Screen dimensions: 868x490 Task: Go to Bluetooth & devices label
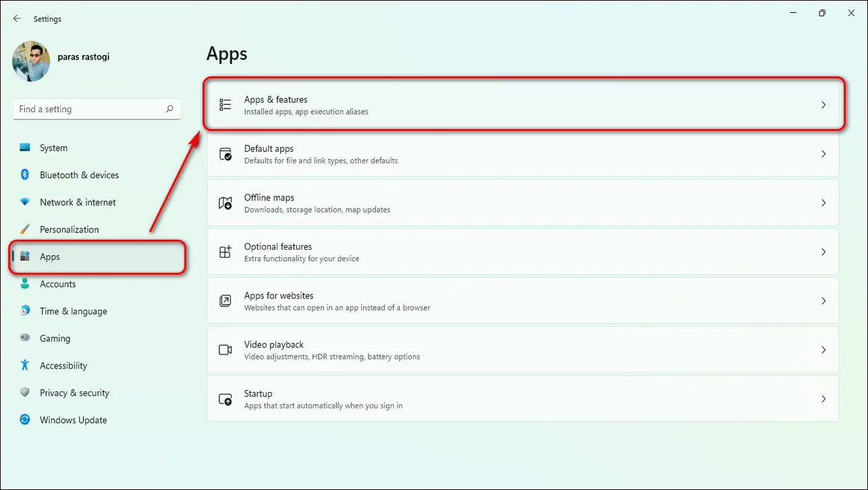(79, 175)
